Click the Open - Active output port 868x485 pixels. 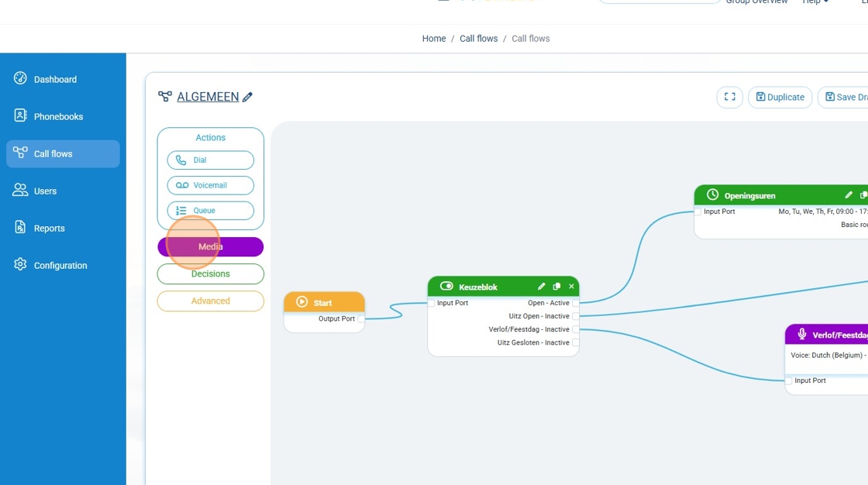click(575, 303)
